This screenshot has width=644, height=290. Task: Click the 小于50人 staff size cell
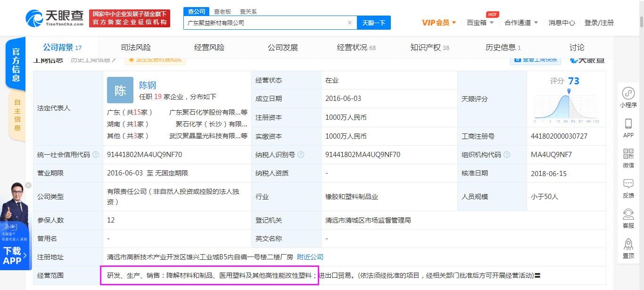click(544, 197)
